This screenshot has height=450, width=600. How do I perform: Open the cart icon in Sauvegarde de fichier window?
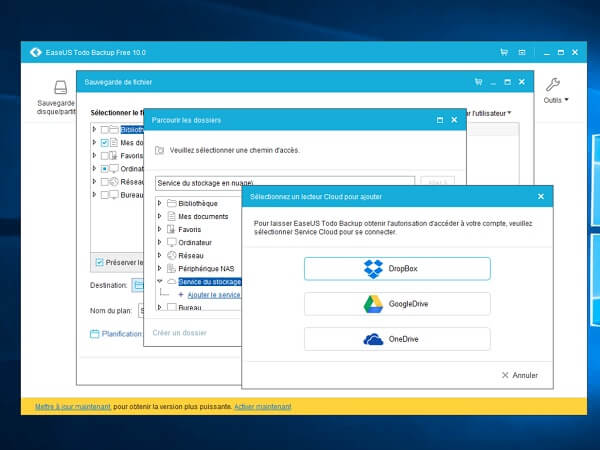[x=478, y=82]
